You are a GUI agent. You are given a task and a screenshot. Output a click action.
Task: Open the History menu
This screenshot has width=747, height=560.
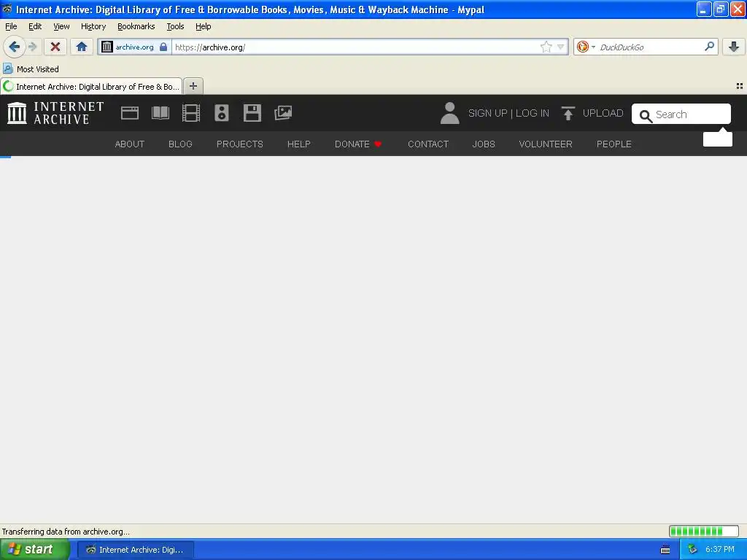(x=93, y=26)
